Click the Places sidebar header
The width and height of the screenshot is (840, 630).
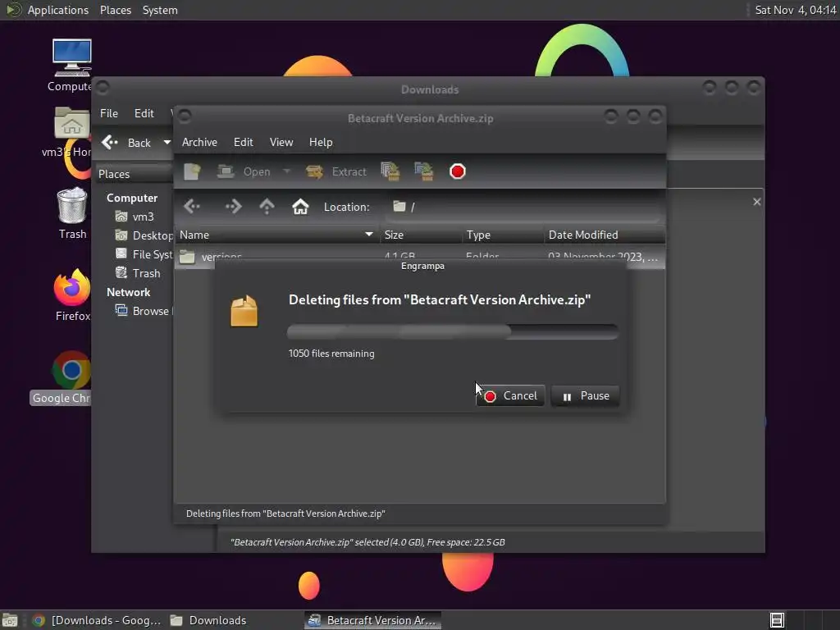pyautogui.click(x=134, y=174)
